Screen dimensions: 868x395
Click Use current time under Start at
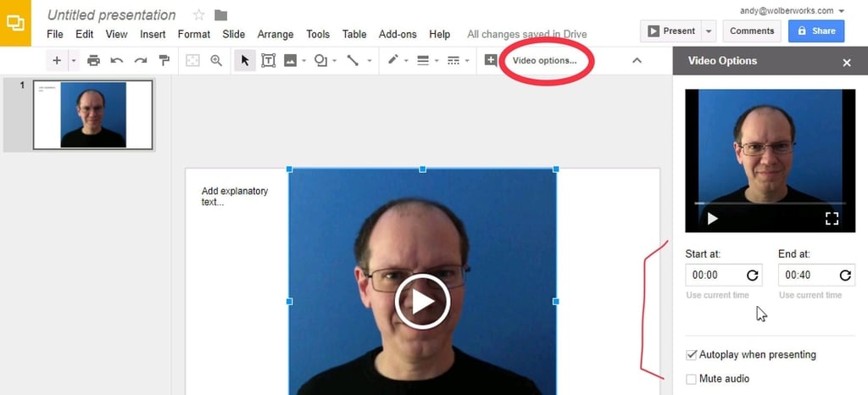717,295
